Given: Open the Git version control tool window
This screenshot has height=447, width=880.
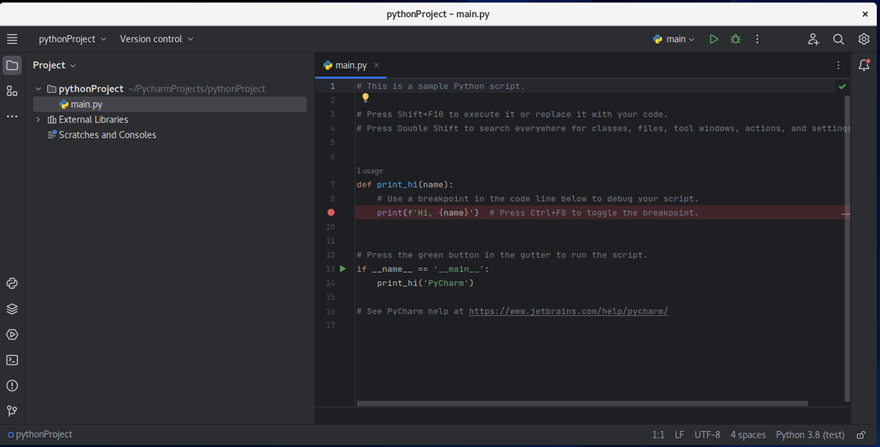Looking at the screenshot, I should click(12, 411).
